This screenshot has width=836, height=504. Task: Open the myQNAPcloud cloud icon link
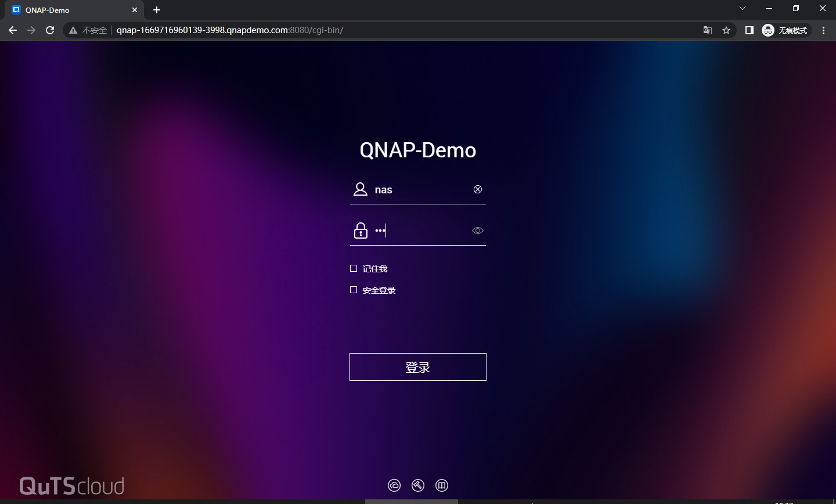click(x=394, y=485)
